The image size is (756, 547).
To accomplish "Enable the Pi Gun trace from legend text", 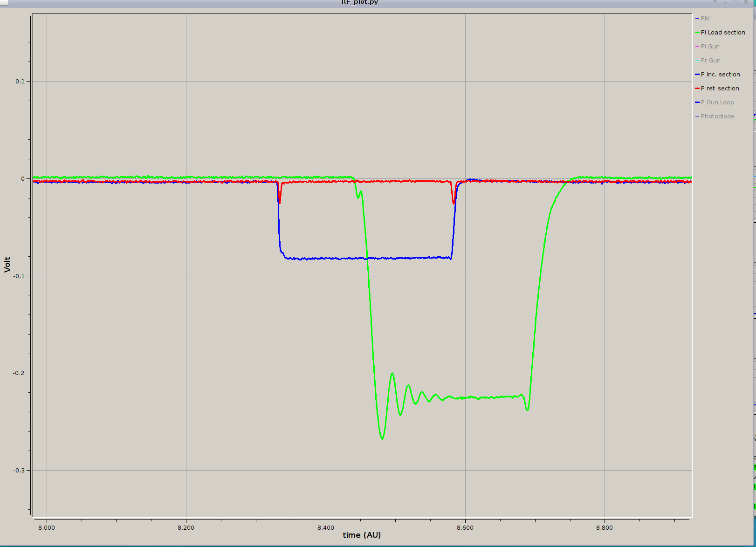I will [x=710, y=47].
